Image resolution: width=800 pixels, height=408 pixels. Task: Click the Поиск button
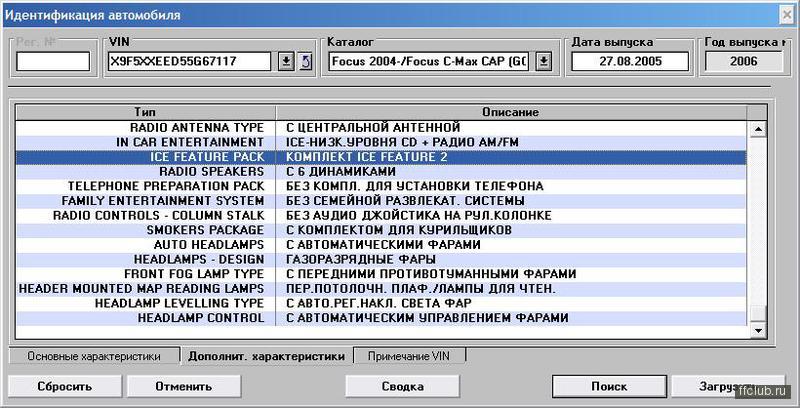point(609,387)
